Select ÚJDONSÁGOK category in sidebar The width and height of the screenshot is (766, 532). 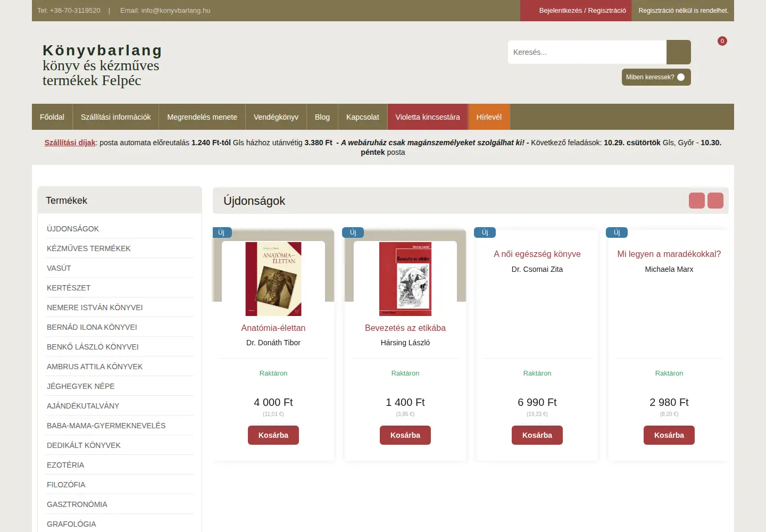pyautogui.click(x=120, y=229)
